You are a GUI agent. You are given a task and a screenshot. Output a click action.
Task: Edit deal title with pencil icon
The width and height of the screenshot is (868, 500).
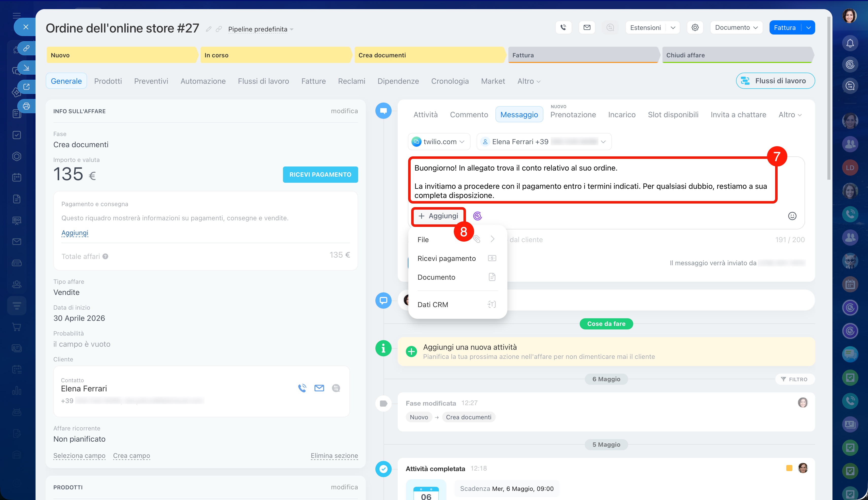(208, 29)
